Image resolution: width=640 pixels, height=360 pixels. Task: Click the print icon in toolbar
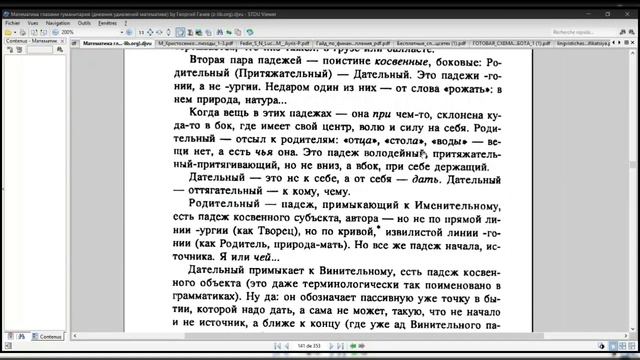click(23, 32)
